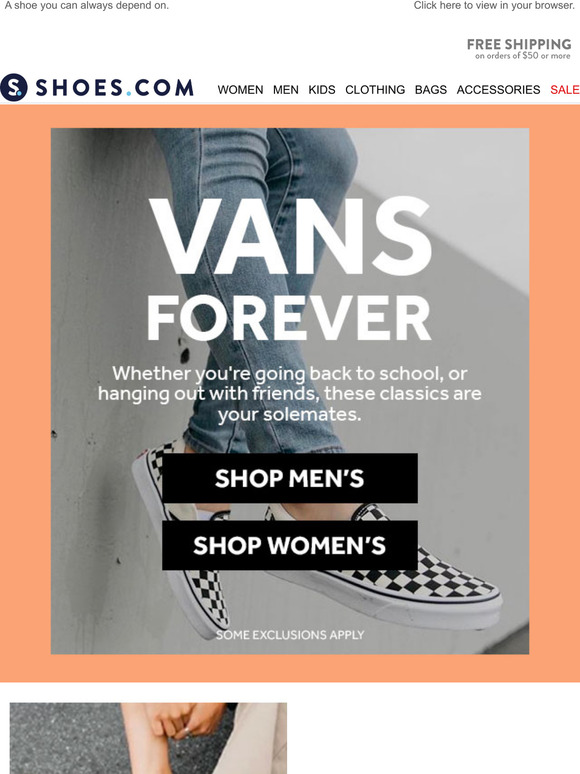The height and width of the screenshot is (774, 580).
Task: Select the CLOTHING menu item
Action: coord(375,90)
